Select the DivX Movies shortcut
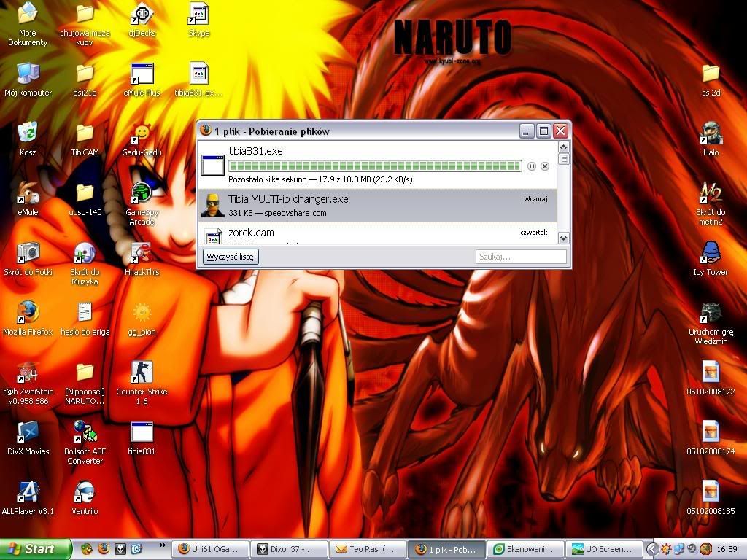 [28, 438]
